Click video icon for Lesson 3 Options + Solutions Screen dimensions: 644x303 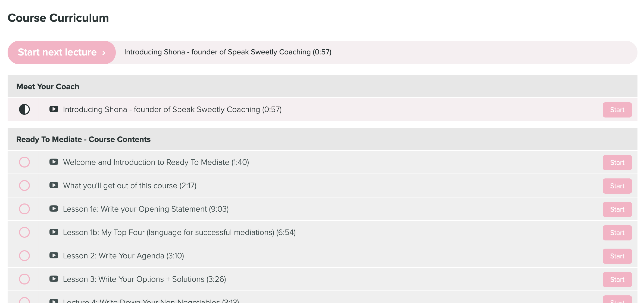click(x=54, y=279)
